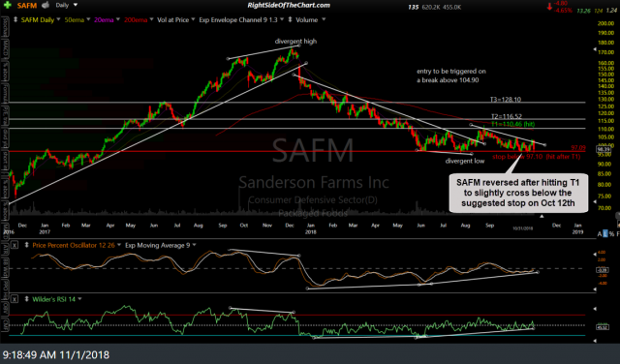Click the PPO current value tag on axis

pos(603,270)
